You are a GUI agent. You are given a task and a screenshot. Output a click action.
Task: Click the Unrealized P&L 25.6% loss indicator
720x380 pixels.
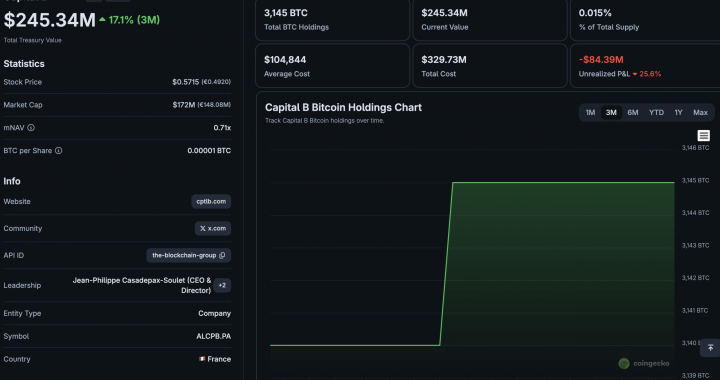pos(647,74)
